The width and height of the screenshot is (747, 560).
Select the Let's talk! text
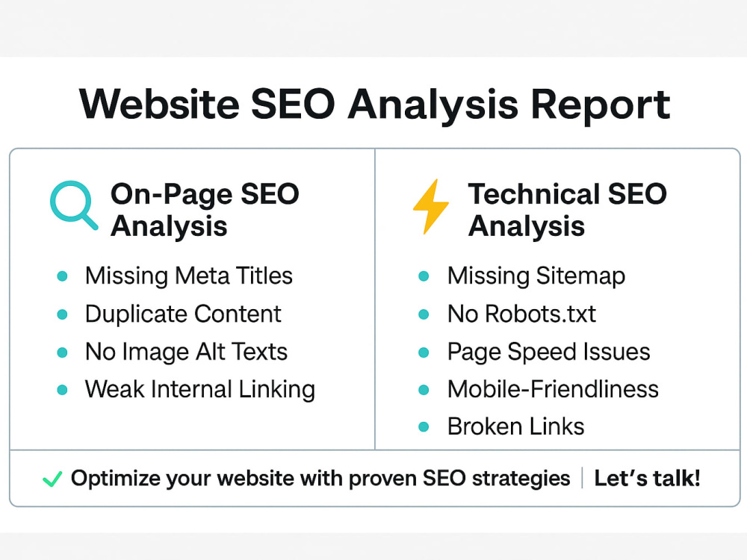(647, 478)
